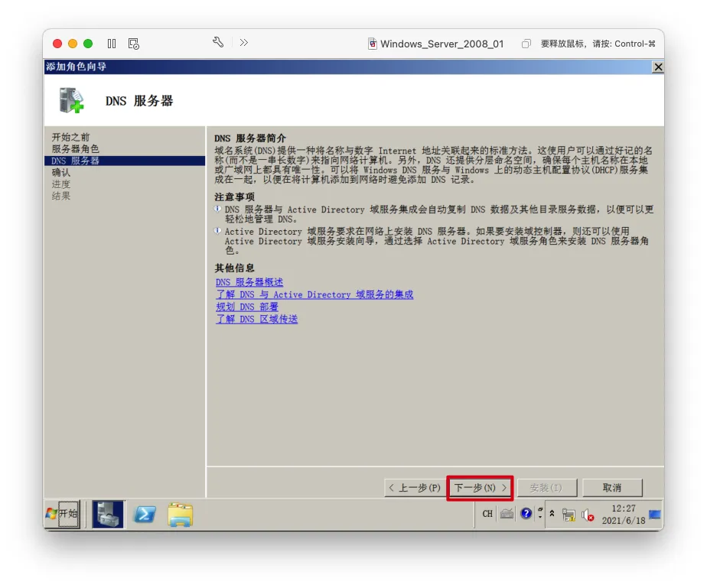Click info icon beside second Active Directory note
This screenshot has height=588, width=707.
click(x=218, y=231)
